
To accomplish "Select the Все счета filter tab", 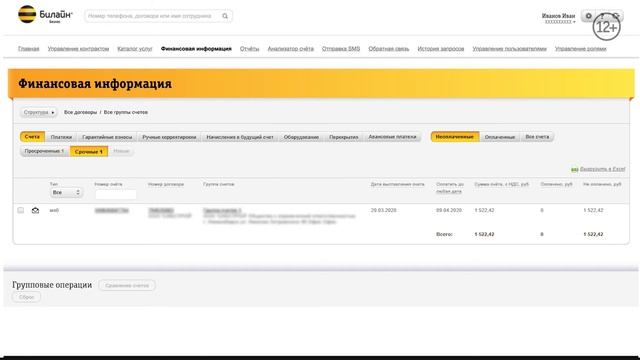I will [537, 137].
